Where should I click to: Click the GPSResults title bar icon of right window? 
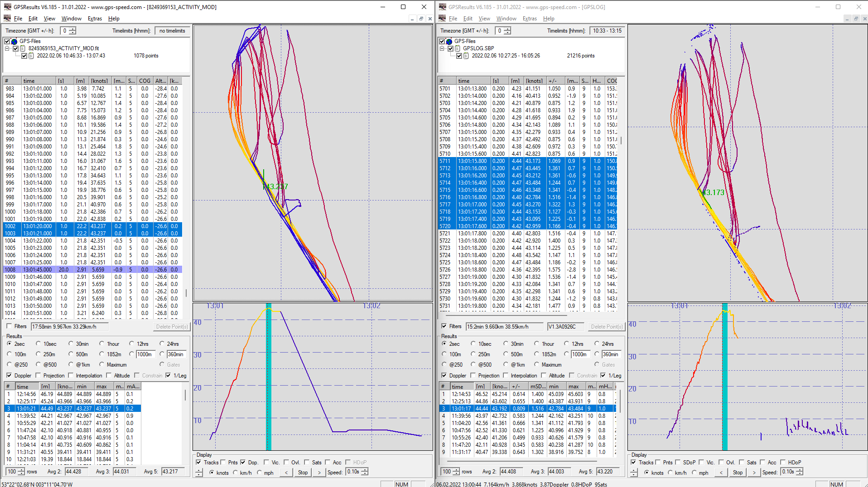click(442, 7)
